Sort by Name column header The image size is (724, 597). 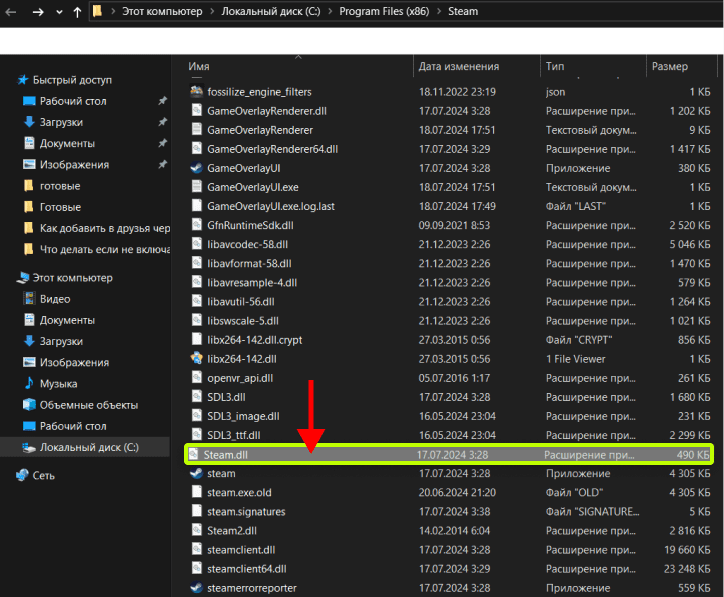199,66
